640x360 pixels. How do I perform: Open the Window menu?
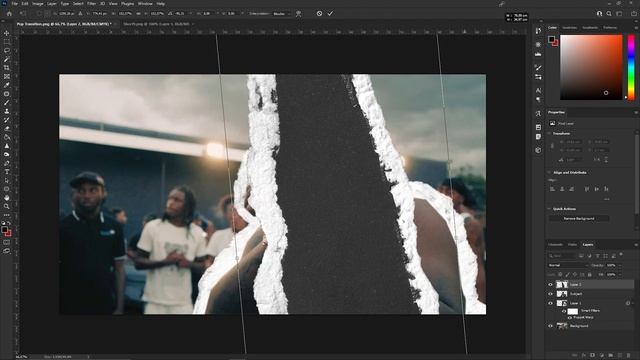click(145, 4)
